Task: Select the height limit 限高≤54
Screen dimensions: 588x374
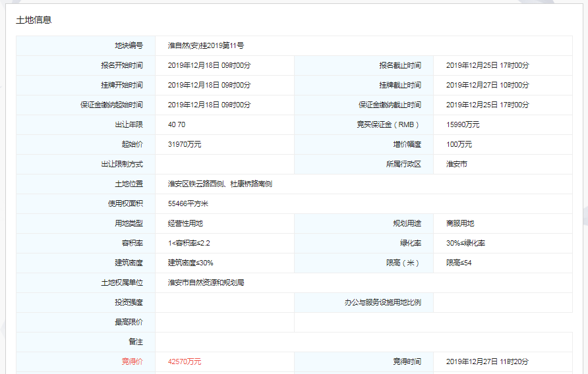Action: click(x=459, y=263)
